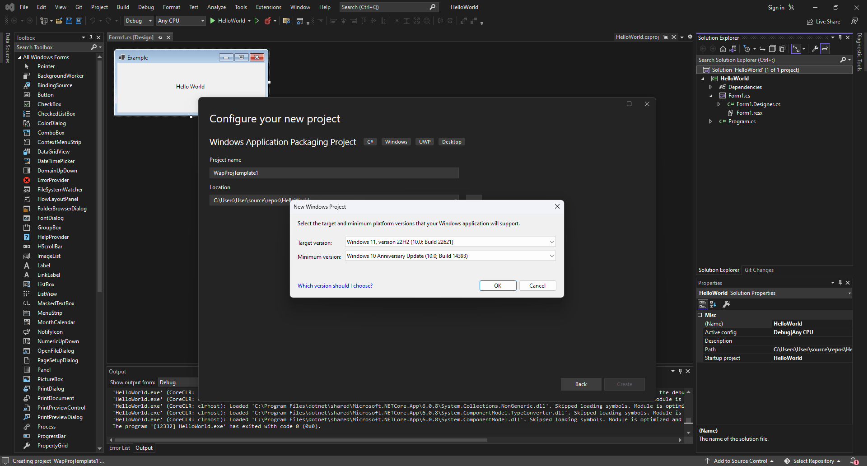Expand the Dependencies node
The image size is (868, 466).
point(711,87)
